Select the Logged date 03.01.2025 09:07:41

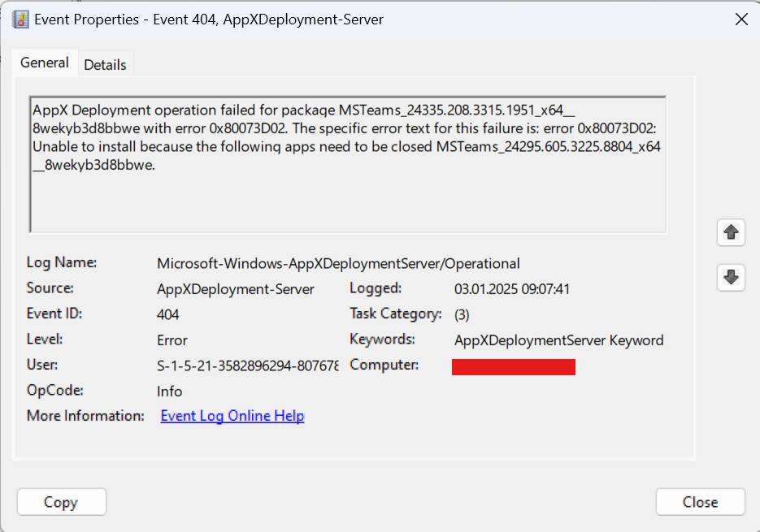point(512,289)
